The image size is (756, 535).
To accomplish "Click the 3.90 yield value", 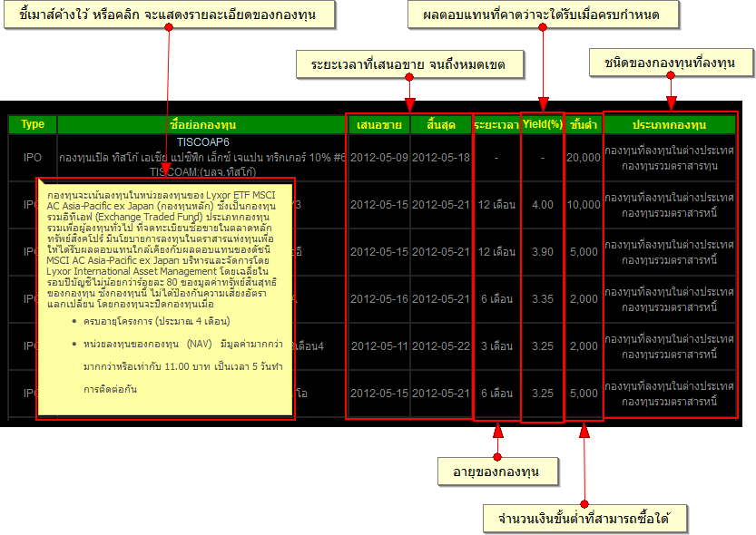I will tap(543, 252).
